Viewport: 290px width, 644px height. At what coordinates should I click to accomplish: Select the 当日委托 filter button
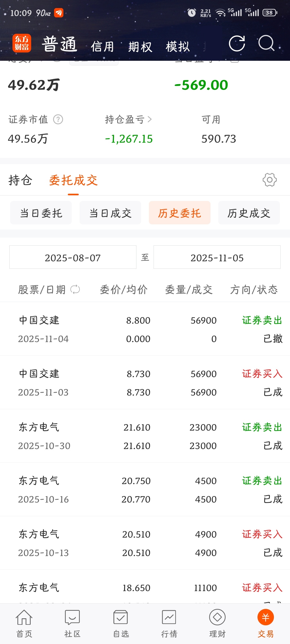41,213
